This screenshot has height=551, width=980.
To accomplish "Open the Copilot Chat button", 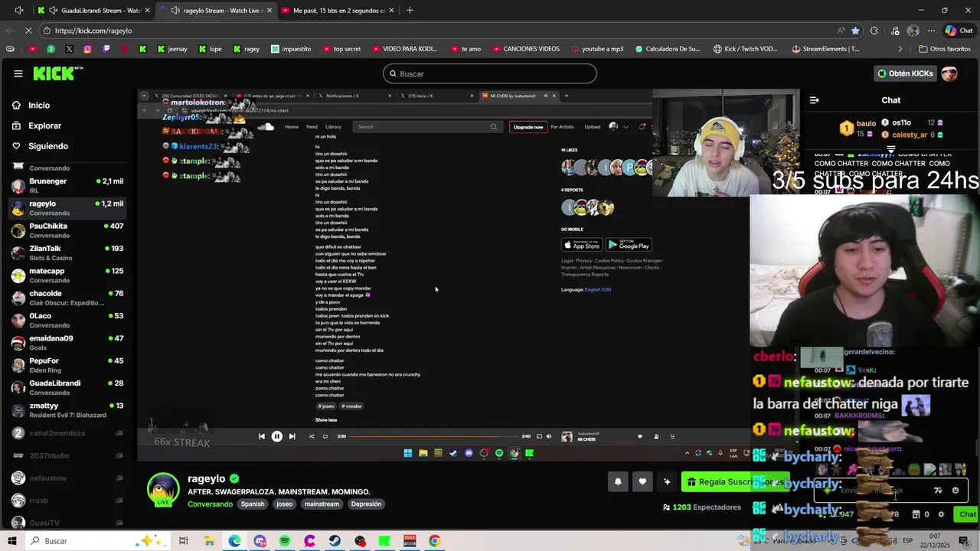I will click(959, 31).
